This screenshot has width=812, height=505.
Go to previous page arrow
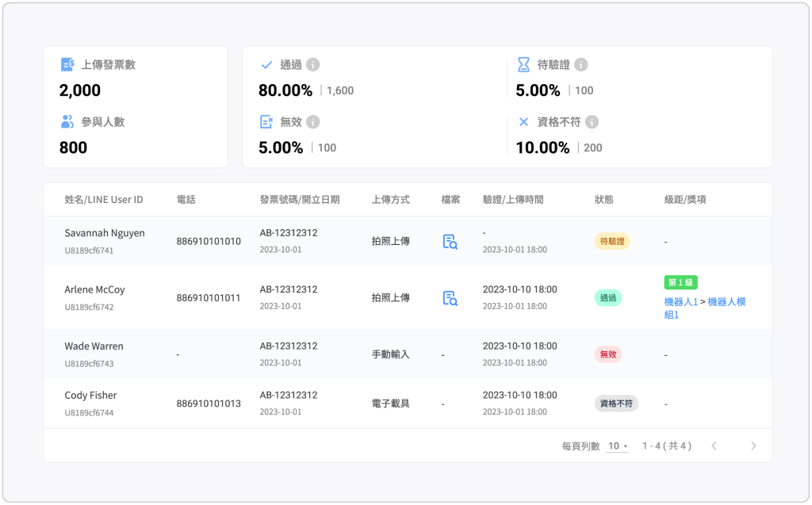pyautogui.click(x=714, y=446)
